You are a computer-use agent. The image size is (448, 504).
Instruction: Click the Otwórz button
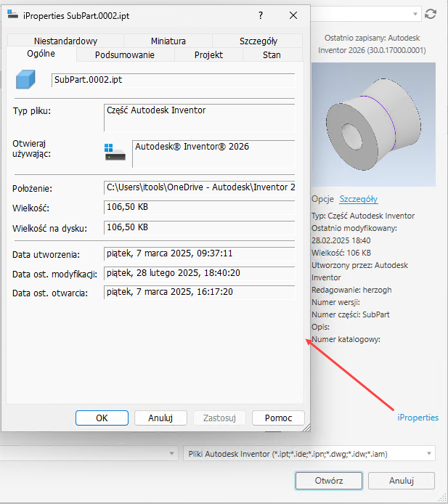pos(329,481)
